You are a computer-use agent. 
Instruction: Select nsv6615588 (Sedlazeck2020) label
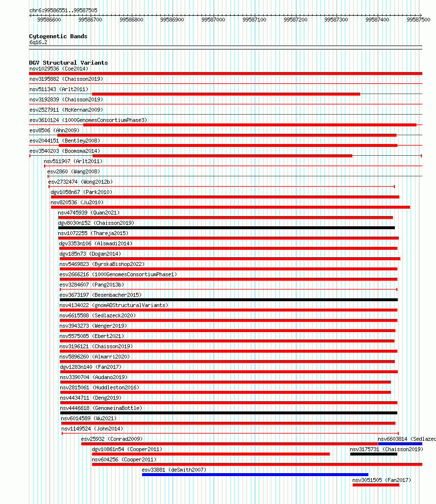tap(97, 315)
